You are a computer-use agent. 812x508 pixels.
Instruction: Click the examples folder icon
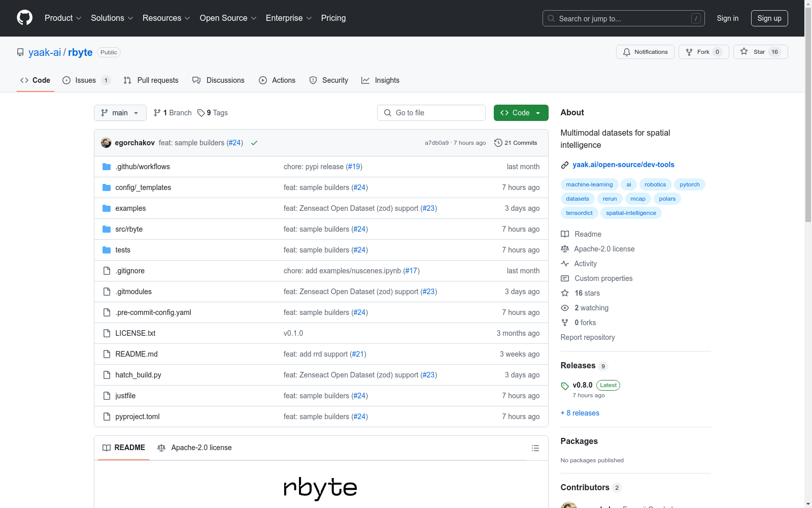pos(107,208)
